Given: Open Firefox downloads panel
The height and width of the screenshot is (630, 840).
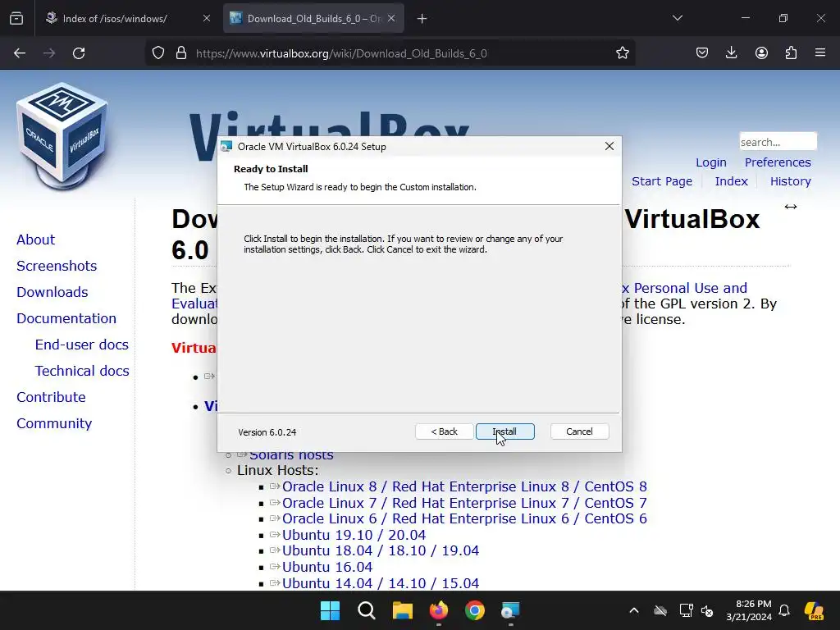Looking at the screenshot, I should 731,53.
